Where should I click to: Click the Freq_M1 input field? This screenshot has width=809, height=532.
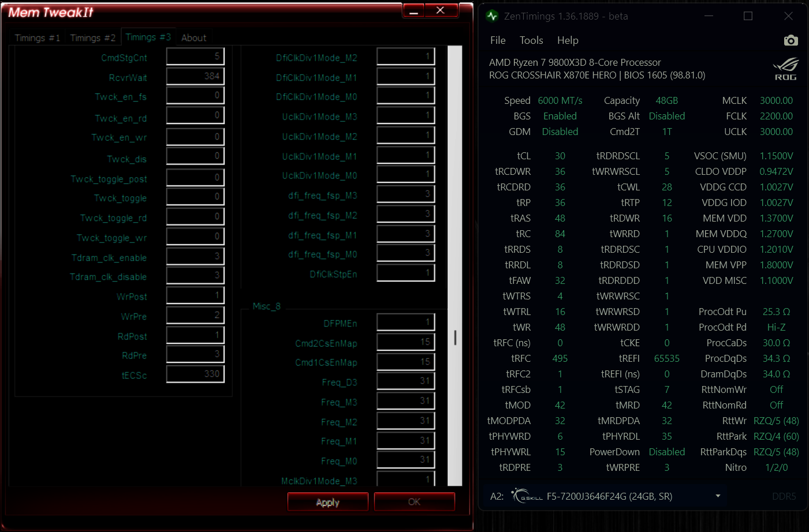coord(405,441)
